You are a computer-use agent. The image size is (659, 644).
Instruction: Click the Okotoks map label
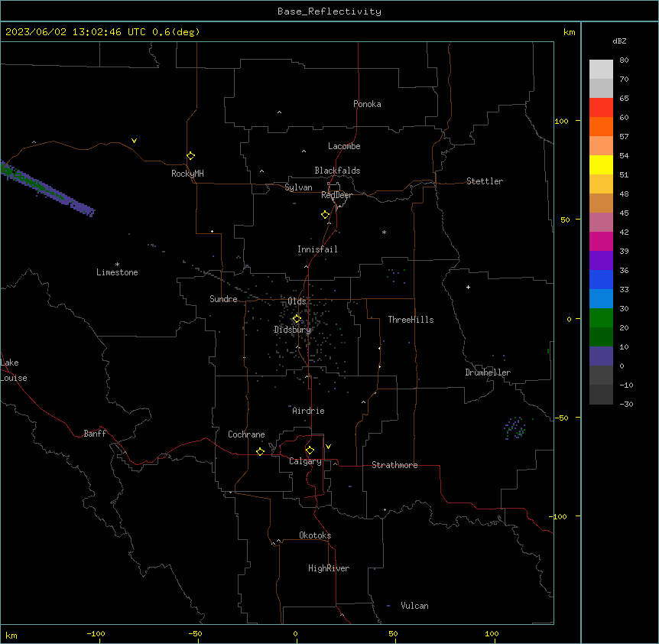315,535
